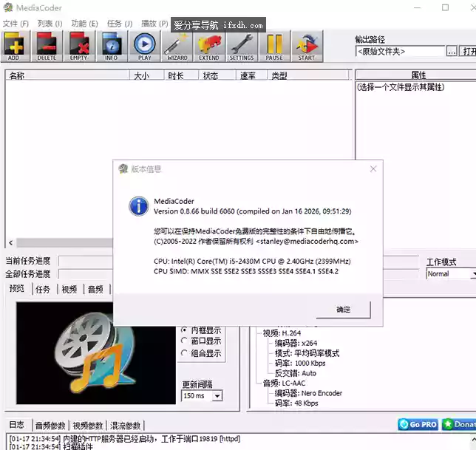Click the ADD toolbar icon
This screenshot has height=450, width=476.
pos(16,46)
